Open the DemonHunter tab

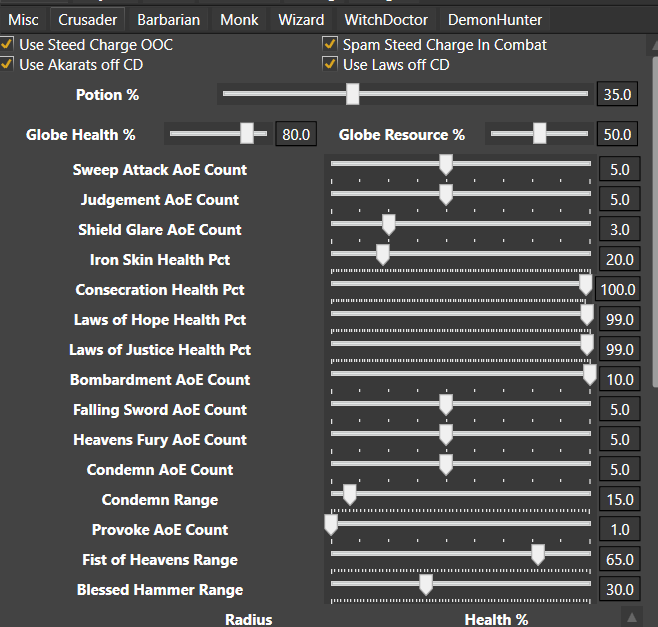click(495, 20)
